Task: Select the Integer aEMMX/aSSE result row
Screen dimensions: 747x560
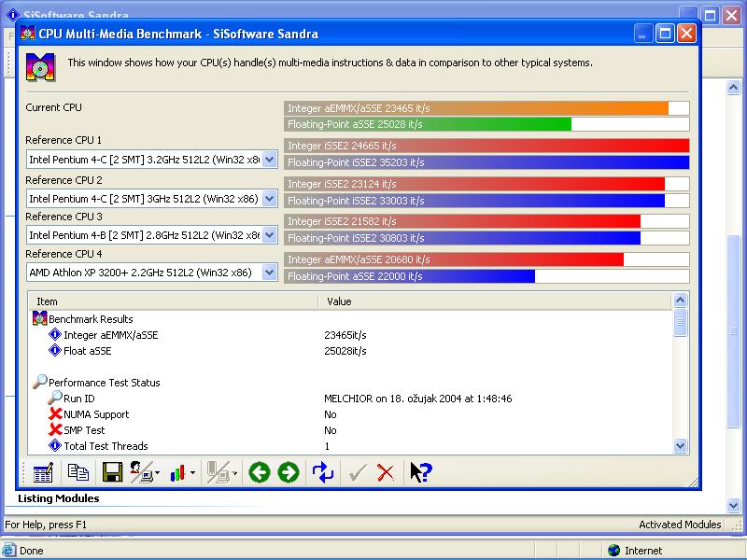Action: click(x=110, y=335)
